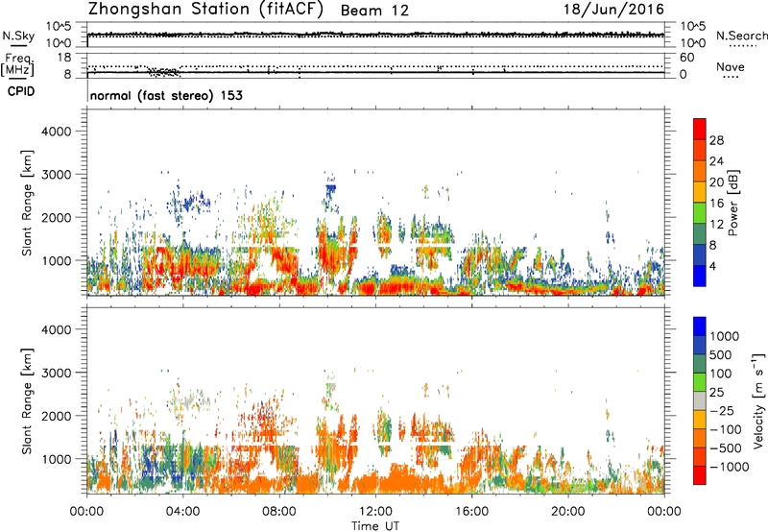Click the "Slant Range [km]" label of velocity panel
Viewport: 768px width, 532px height.
27,400
